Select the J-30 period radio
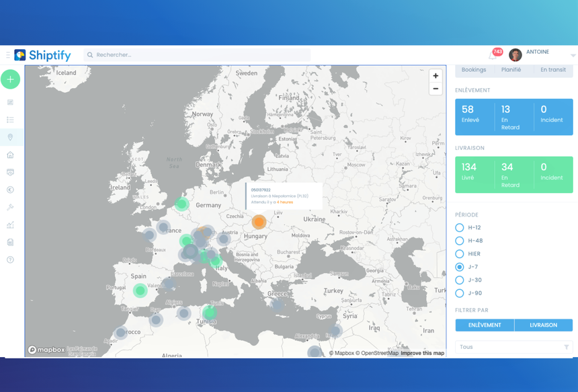 click(459, 280)
